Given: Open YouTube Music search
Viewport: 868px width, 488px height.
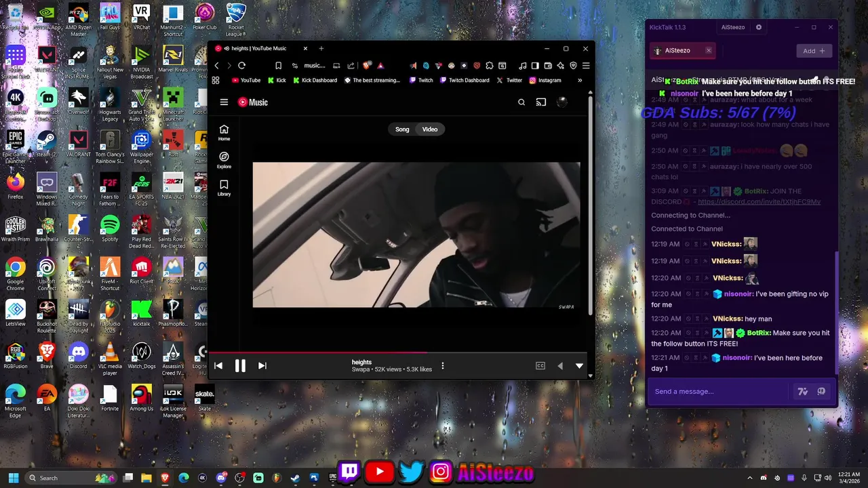Looking at the screenshot, I should pos(521,102).
